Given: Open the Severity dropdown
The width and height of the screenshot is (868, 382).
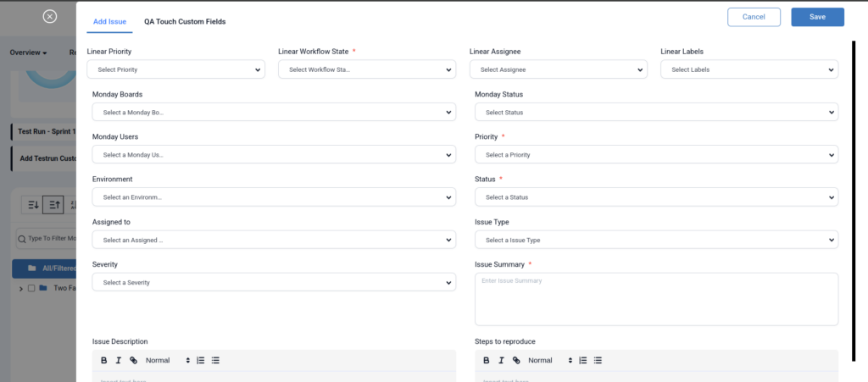Looking at the screenshot, I should (x=274, y=282).
